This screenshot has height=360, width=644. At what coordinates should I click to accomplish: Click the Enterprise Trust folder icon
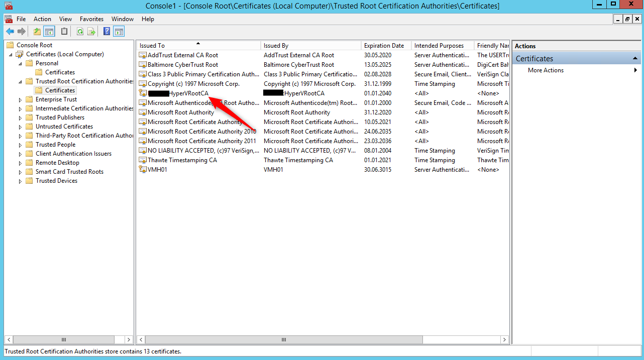tap(30, 99)
